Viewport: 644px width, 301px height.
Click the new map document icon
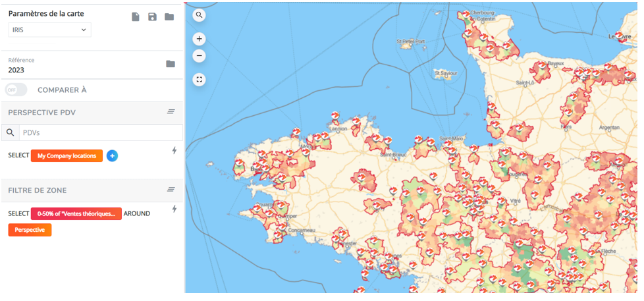(136, 17)
